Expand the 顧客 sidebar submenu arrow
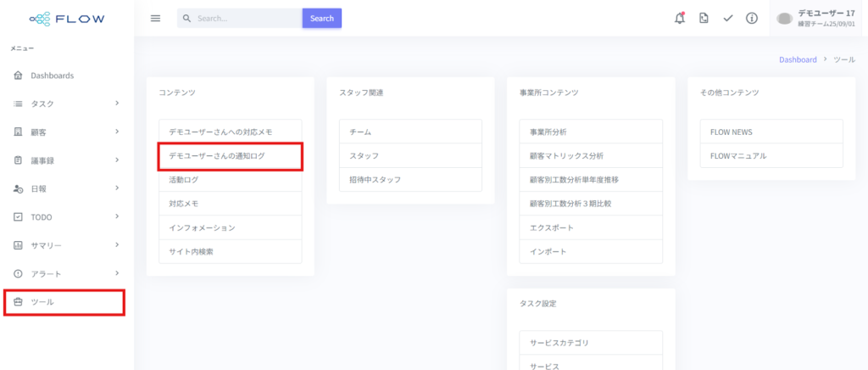This screenshot has height=370, width=868. coord(117,132)
